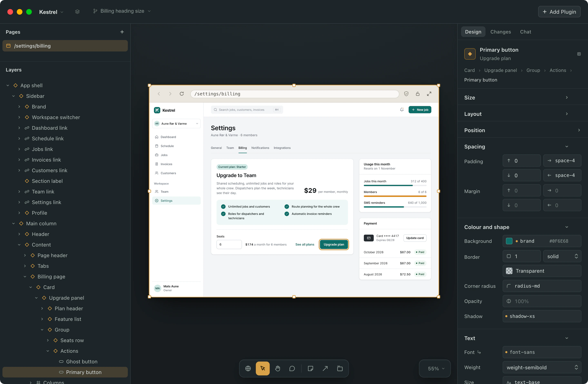The height and width of the screenshot is (384, 588).
Task: Select the Ghost button layer
Action: tap(65, 362)
